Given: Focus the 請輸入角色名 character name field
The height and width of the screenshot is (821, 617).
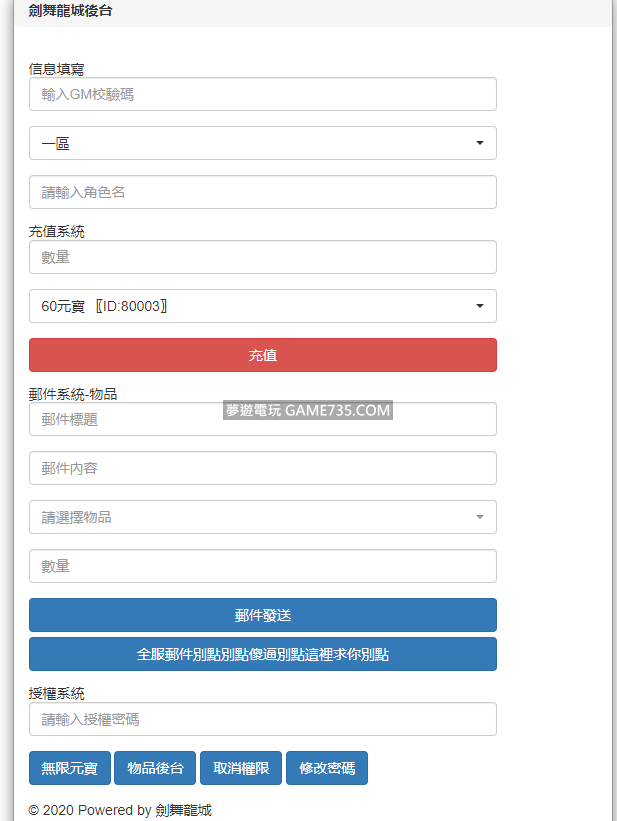Looking at the screenshot, I should [262, 192].
